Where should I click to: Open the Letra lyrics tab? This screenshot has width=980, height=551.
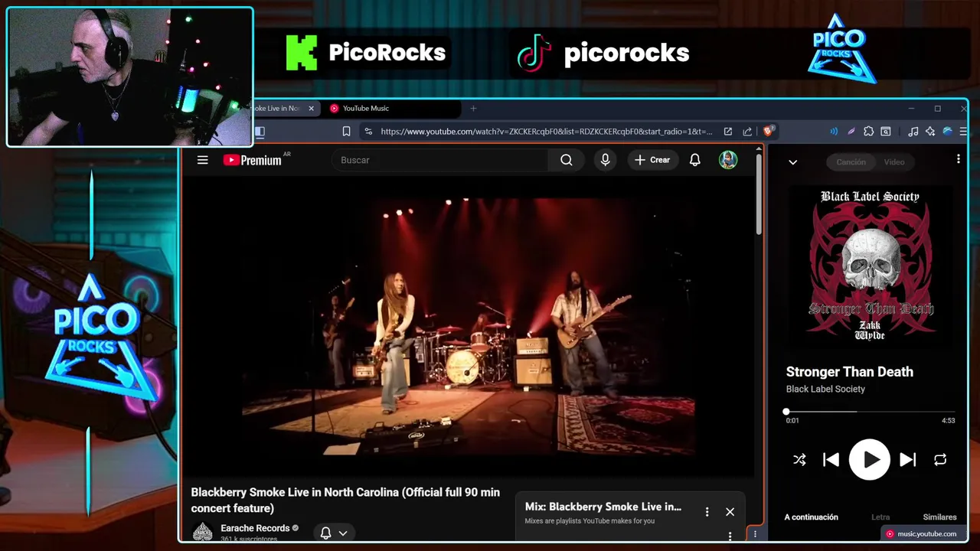tap(880, 517)
